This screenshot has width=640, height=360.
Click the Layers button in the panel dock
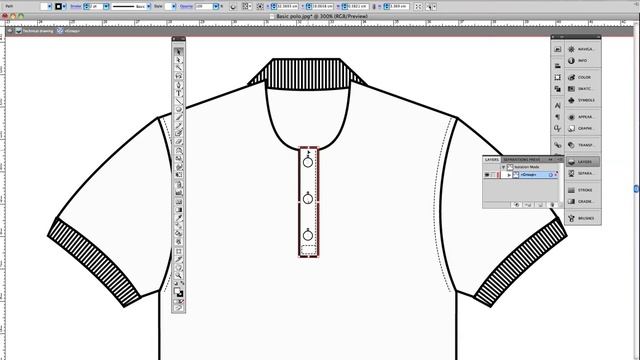point(582,162)
